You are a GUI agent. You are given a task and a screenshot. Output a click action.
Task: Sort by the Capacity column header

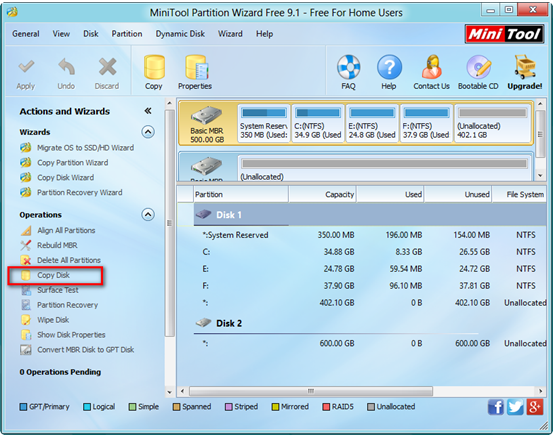[x=322, y=194]
